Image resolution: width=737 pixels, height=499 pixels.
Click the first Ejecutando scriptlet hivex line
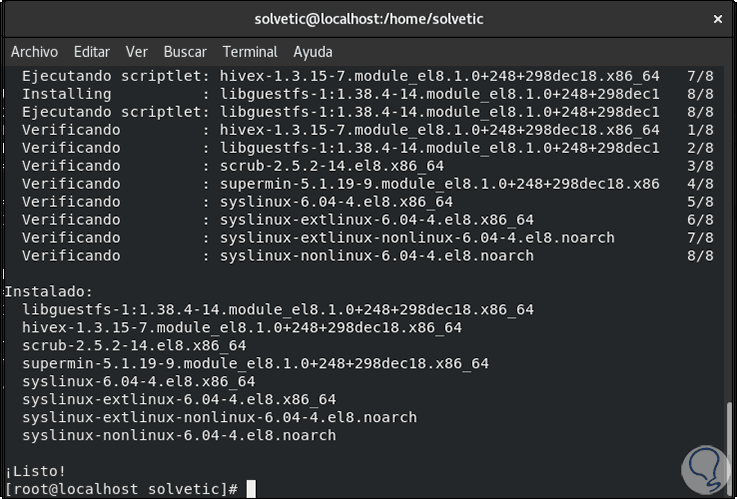[340, 76]
